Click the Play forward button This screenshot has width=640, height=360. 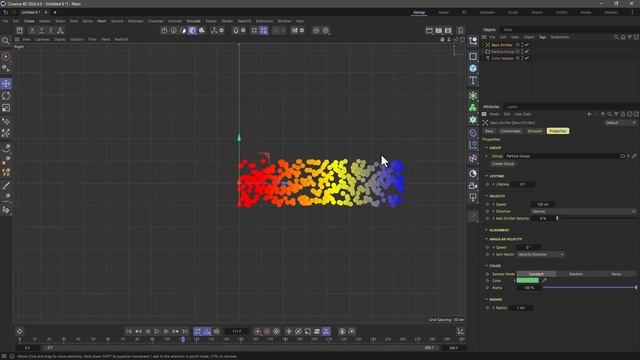click(x=157, y=331)
